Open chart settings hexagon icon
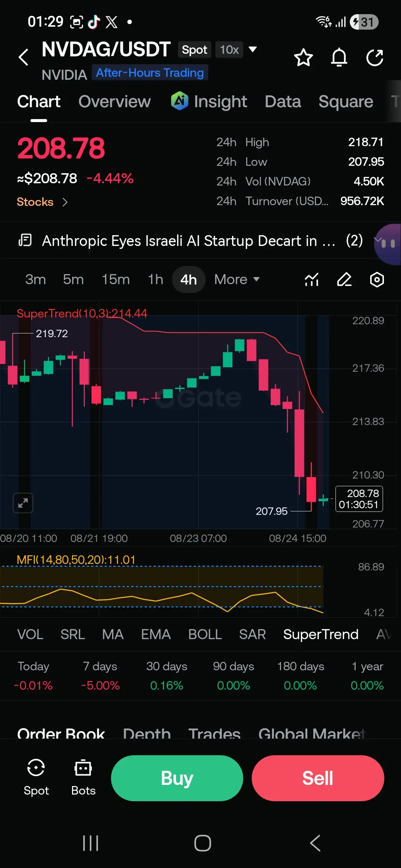Viewport: 401px width, 868px height. pos(377,279)
